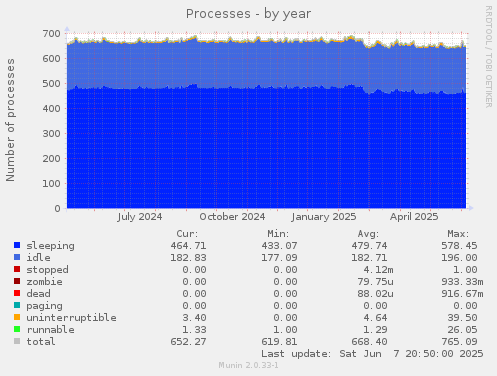Viewport: 497px width, 376px height.
Task: Click runnable current value 1.33
Action: coord(194,330)
